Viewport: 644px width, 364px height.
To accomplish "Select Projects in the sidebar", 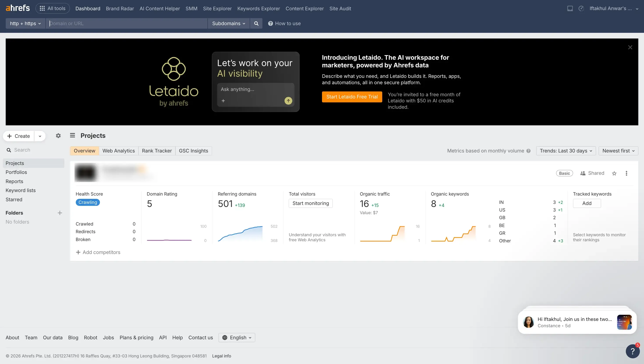I will click(34, 163).
